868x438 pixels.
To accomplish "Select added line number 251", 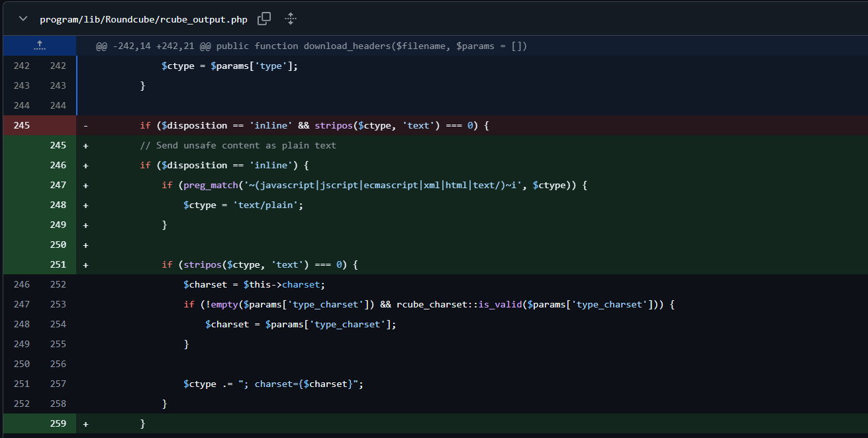I will tap(58, 264).
